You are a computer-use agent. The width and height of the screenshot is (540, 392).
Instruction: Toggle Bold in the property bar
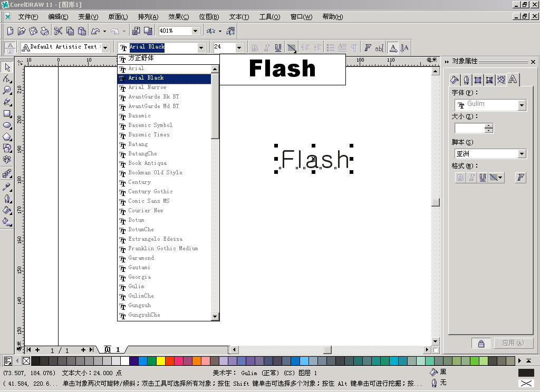[x=255, y=48]
